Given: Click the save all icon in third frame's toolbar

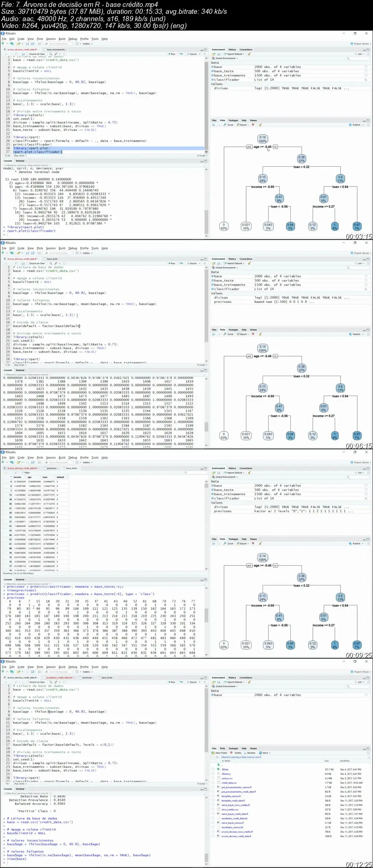Looking at the screenshot, I should click(x=32, y=462).
